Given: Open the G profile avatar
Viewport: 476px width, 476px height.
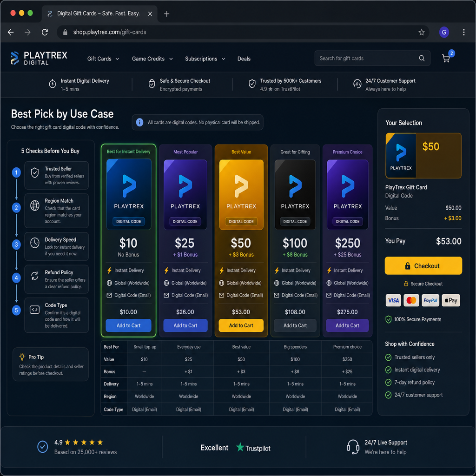Looking at the screenshot, I should (444, 32).
